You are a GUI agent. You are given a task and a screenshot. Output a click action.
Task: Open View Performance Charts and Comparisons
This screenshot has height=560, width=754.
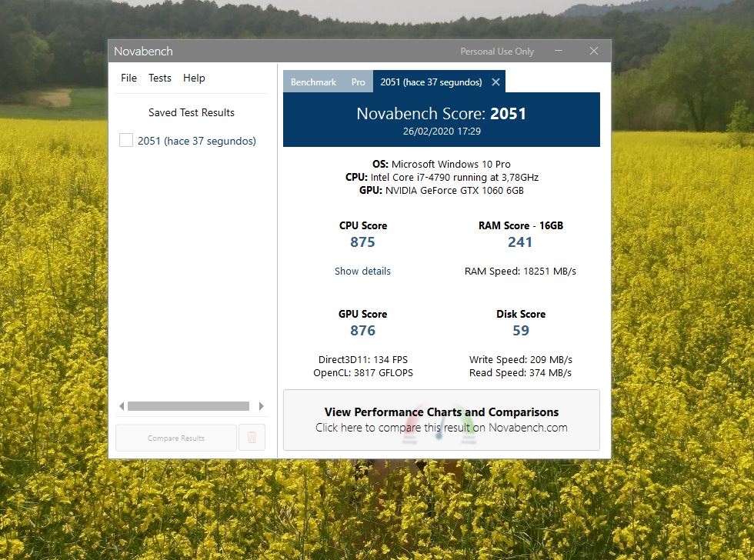coord(442,420)
